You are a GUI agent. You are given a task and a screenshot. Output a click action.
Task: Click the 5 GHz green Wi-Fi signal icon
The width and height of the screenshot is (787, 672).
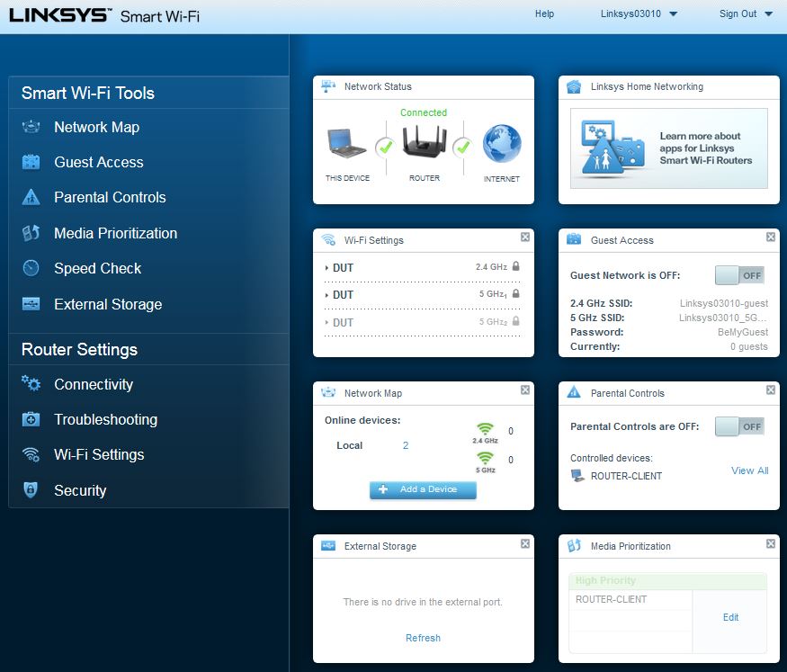pyautogui.click(x=485, y=458)
